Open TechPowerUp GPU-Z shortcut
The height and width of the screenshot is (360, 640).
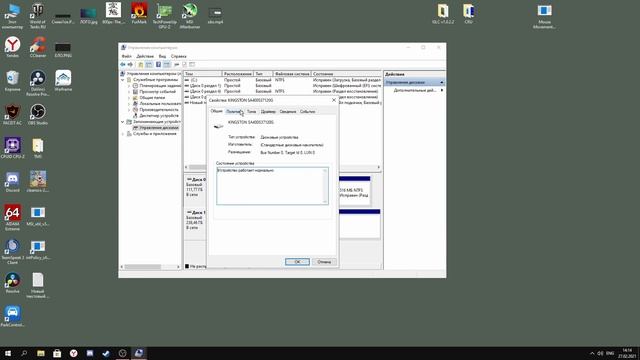pyautogui.click(x=164, y=16)
